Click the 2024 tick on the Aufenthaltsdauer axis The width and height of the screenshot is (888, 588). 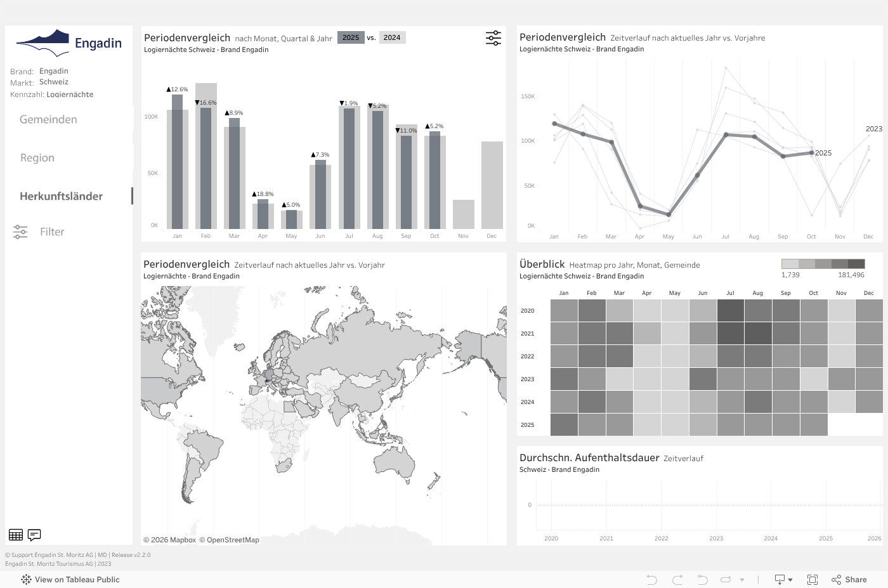771,539
